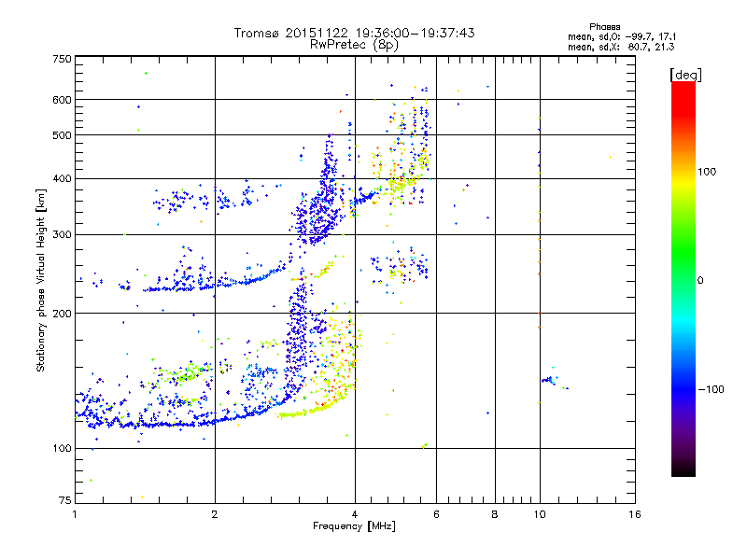Click the '300' height axis tick label
The image size is (747, 560).
coord(63,235)
